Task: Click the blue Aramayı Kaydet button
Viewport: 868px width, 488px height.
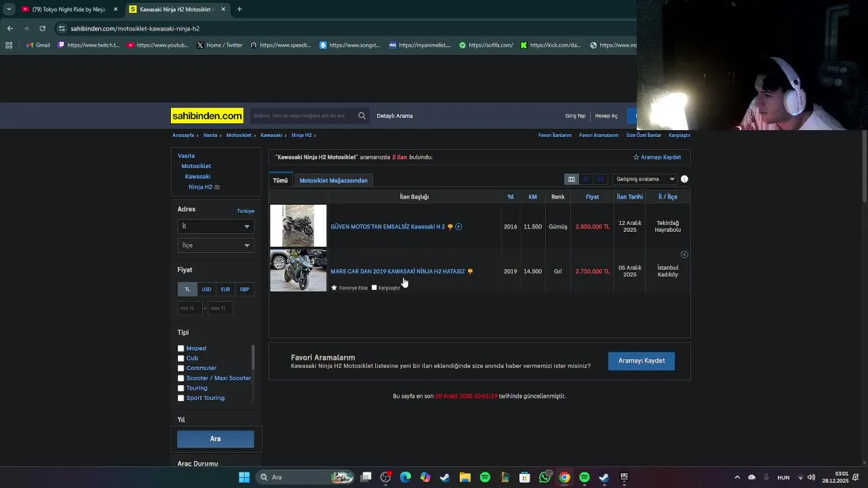Action: point(642,361)
